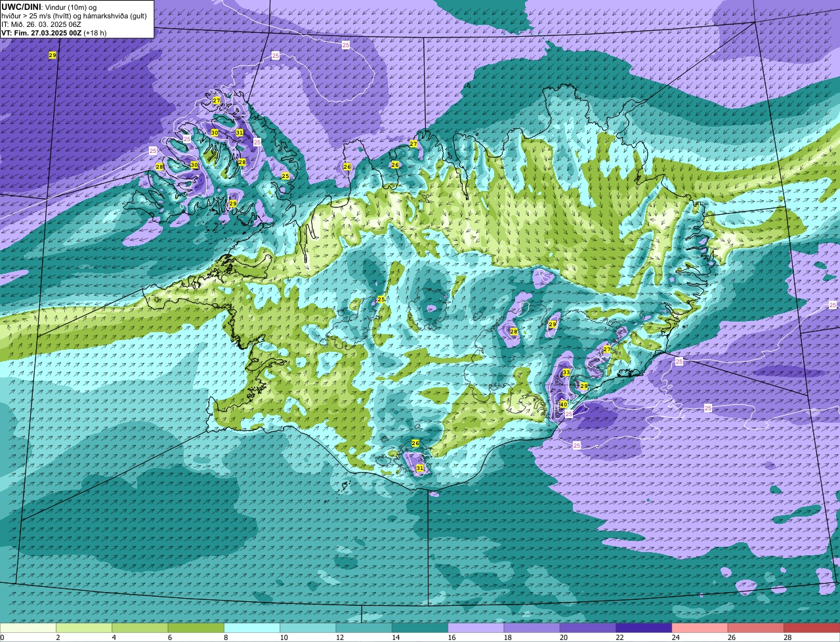This screenshot has height=642, width=840.
Task: Click the 14–16 m/s dark teal legend swatch
Action: pyautogui.click(x=420, y=628)
